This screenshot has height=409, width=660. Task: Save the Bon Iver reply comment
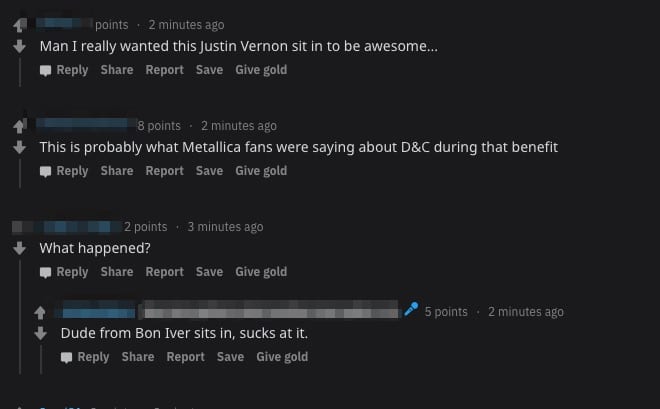pyautogui.click(x=230, y=357)
